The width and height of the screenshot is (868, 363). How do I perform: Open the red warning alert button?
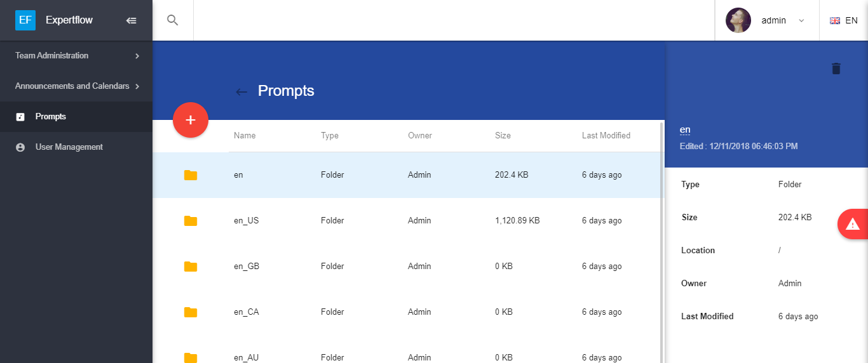click(x=853, y=224)
